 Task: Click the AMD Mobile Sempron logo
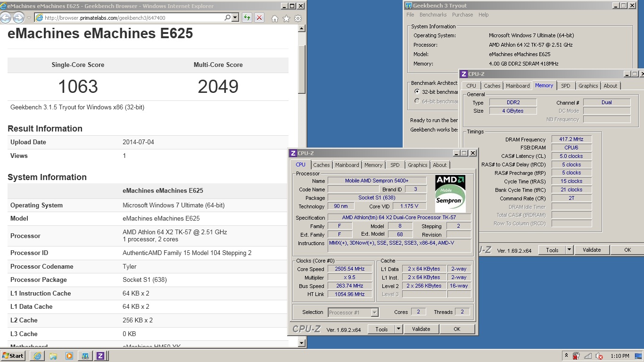coord(450,194)
